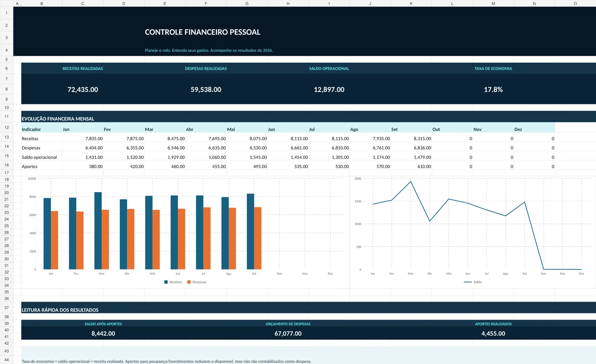
Task: Select row 13 header
Action: tap(7, 137)
